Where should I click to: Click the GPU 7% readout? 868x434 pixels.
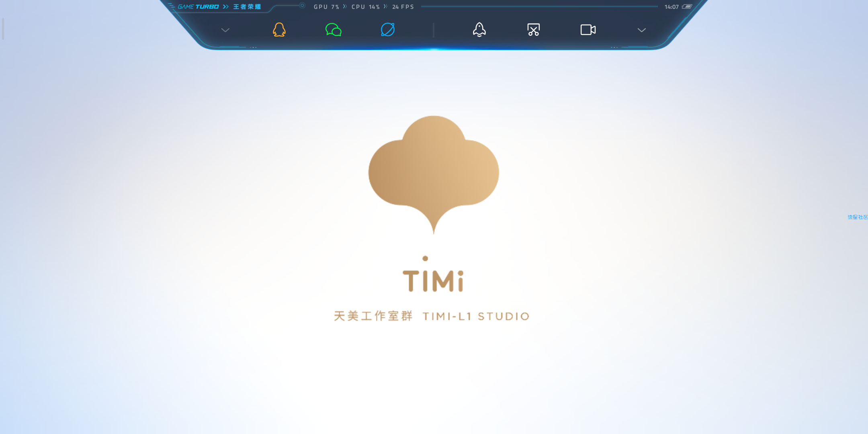point(327,7)
